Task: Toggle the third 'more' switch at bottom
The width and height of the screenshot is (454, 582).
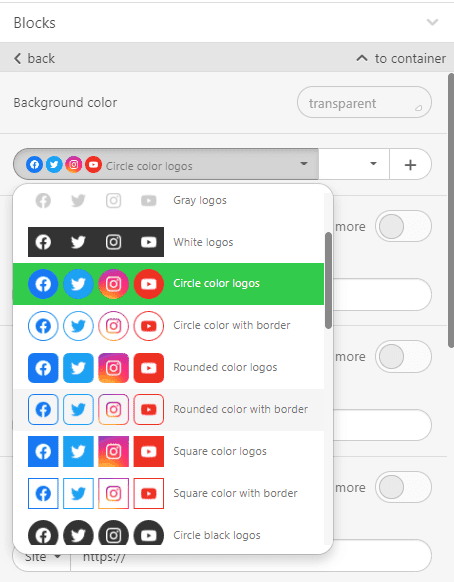Action: (403, 487)
